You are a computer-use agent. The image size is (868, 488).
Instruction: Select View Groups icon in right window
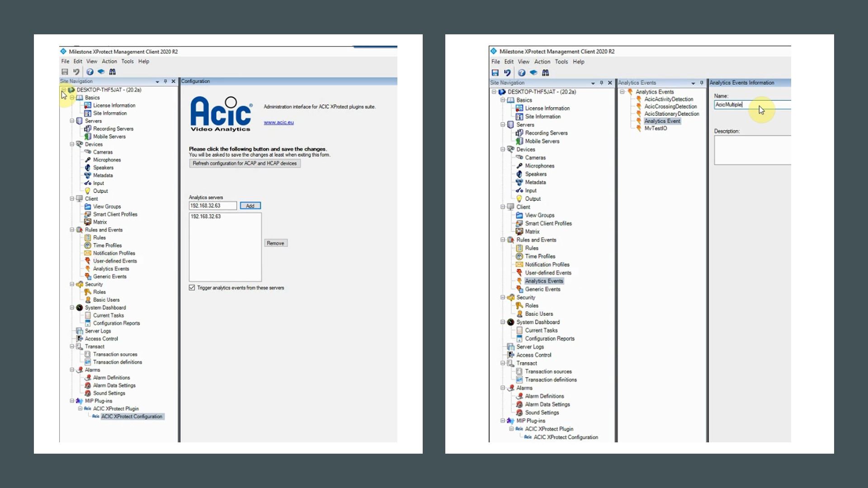(x=519, y=215)
